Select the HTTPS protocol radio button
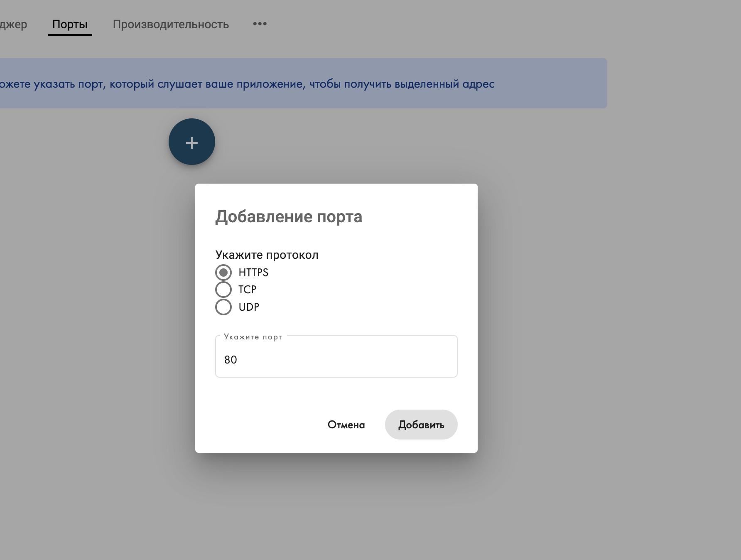Image resolution: width=741 pixels, height=560 pixels. 223,273
